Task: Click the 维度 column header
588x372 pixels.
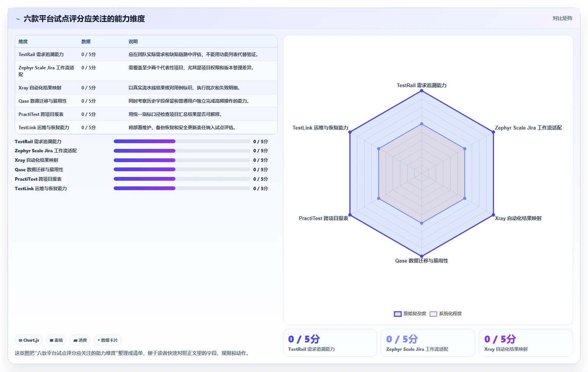Action: coord(23,42)
